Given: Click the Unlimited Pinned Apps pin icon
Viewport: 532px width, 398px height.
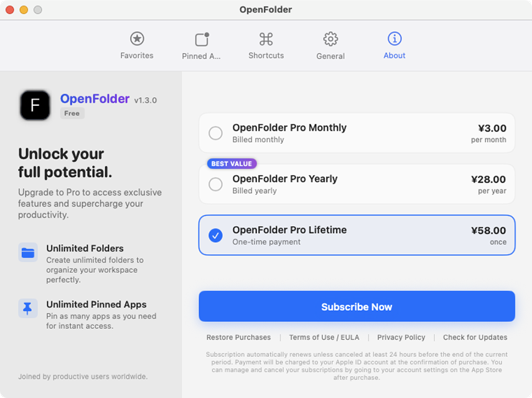Looking at the screenshot, I should pyautogui.click(x=28, y=308).
